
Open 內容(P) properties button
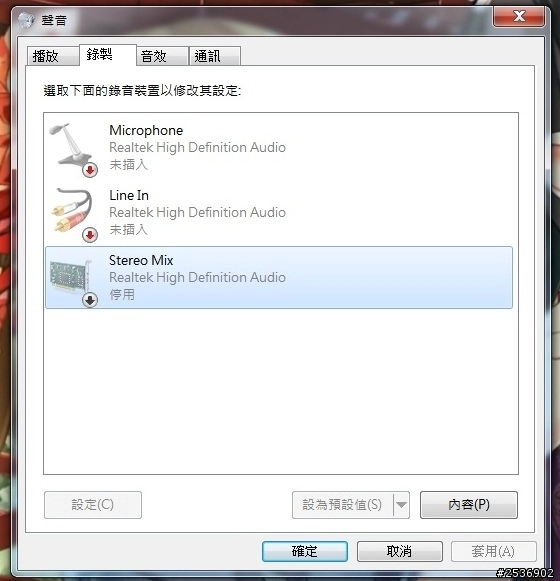[469, 505]
